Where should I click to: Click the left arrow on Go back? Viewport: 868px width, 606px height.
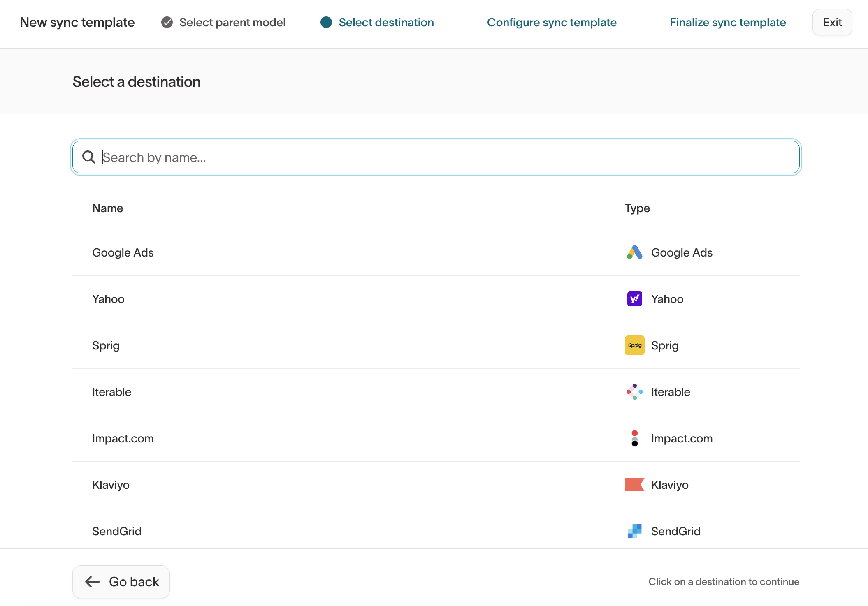[x=93, y=582]
